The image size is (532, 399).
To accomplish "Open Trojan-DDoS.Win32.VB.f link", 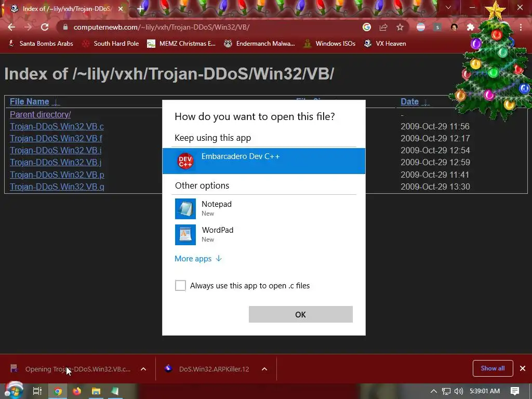I will (56, 138).
